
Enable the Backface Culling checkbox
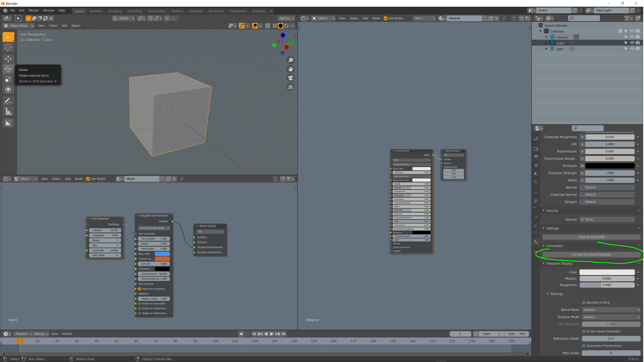584,303
